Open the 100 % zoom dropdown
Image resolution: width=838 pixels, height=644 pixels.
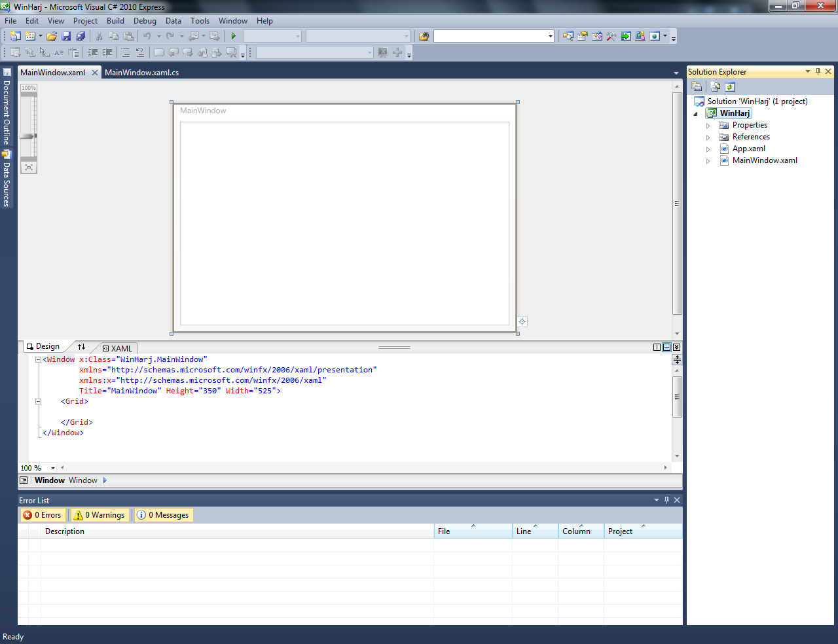click(x=53, y=468)
